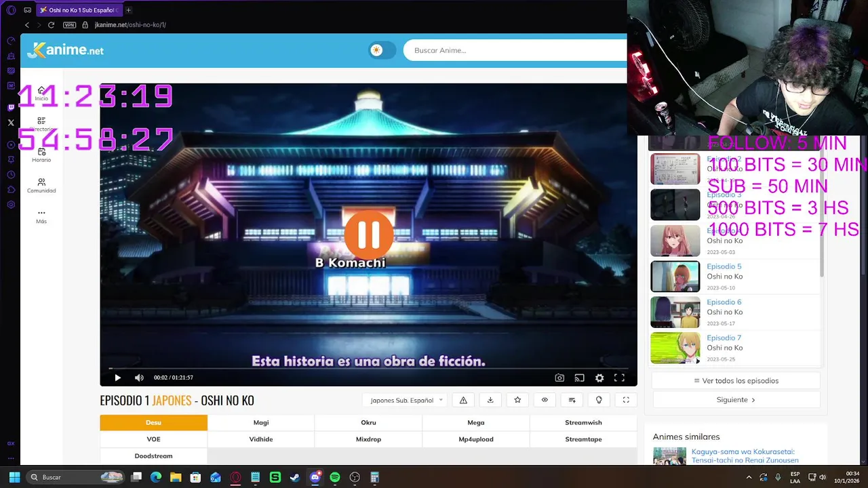This screenshot has height=488, width=868.
Task: Select the Mega server tab
Action: [x=476, y=422]
